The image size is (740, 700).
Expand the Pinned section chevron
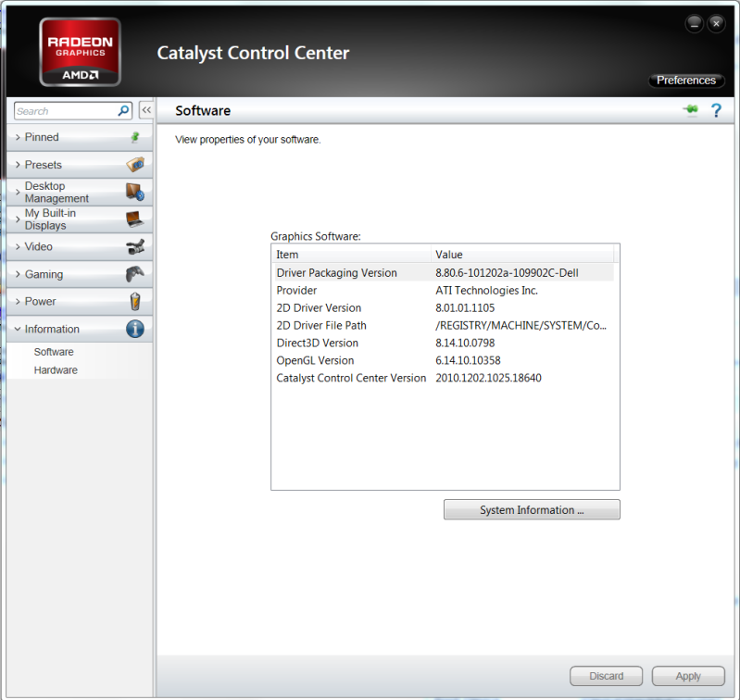(18, 137)
